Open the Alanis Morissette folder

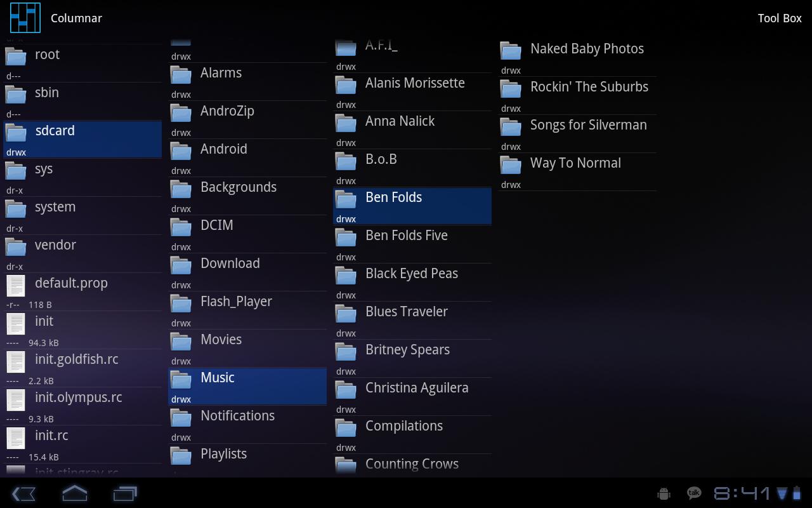tap(414, 83)
